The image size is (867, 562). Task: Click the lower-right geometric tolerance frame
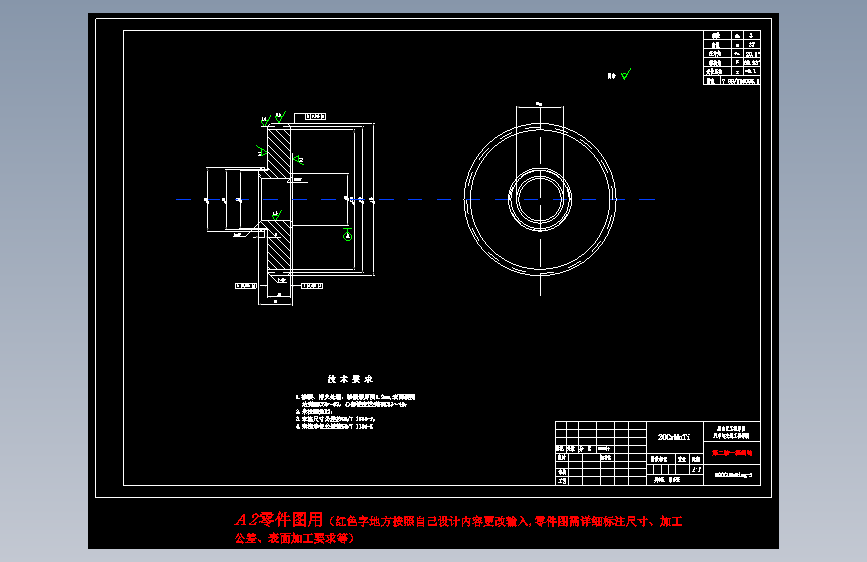coord(312,286)
